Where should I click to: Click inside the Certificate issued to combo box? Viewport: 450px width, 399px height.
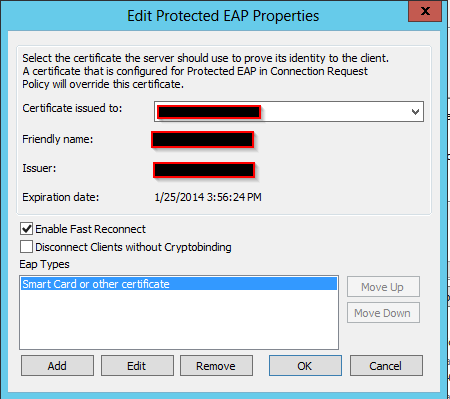tap(289, 112)
